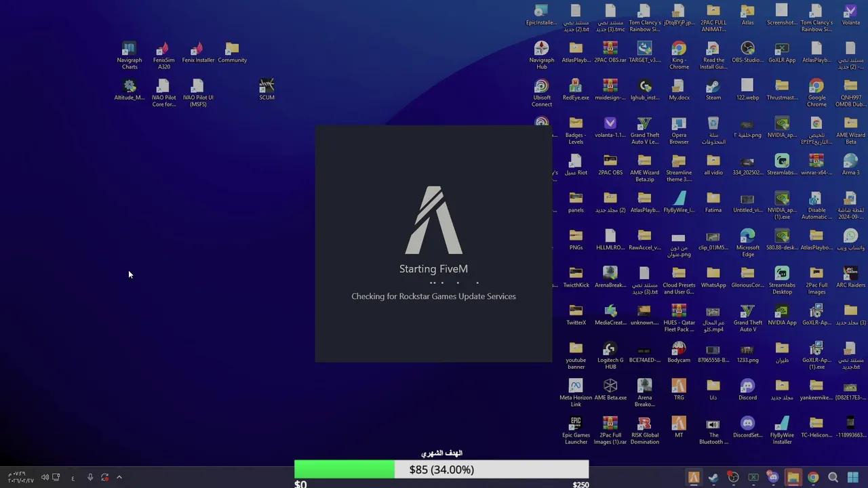Select the RISK Global Domination icon

(644, 430)
